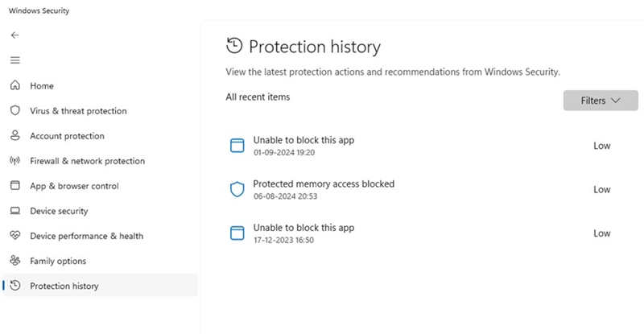Click the App & browser control window icon
This screenshot has width=644, height=334.
14,186
